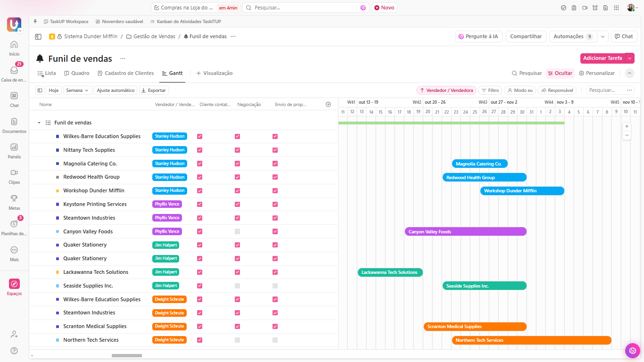Toggle the sidebar panel icon beside Hoje
The width and height of the screenshot is (644, 362).
40,90
